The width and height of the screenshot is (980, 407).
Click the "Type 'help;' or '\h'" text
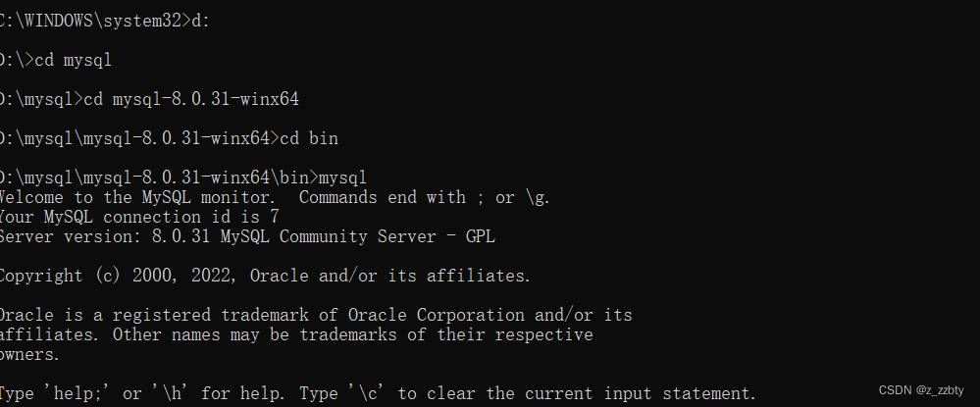(97, 393)
